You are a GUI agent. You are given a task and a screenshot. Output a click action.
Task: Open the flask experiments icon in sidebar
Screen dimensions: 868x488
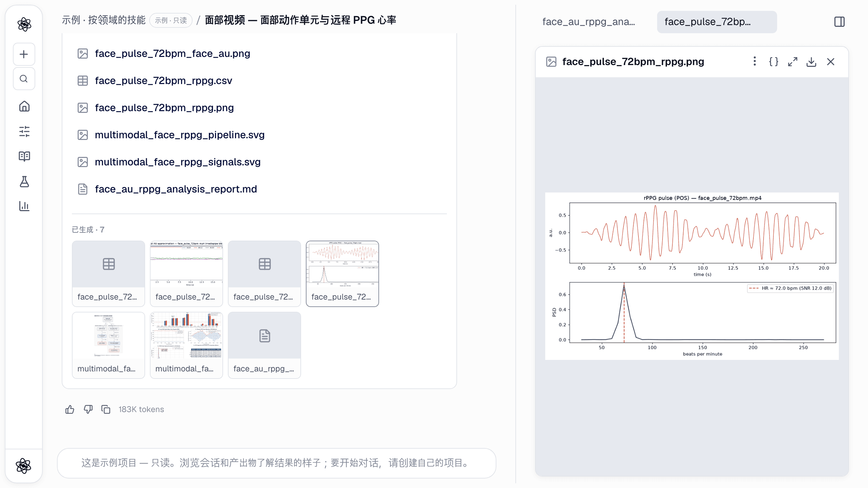tap(24, 181)
